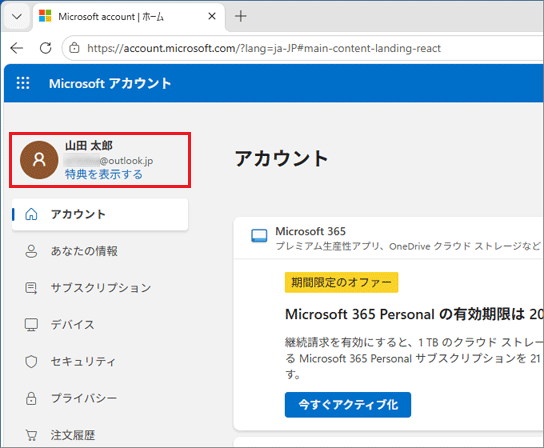544x448 pixels.
Task: Click the Microsoft logo favicon on tab
Action: pos(45,16)
